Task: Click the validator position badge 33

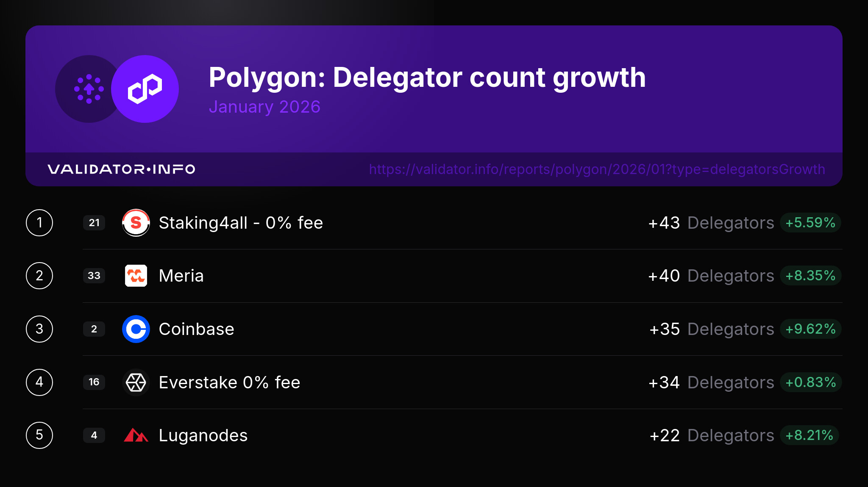Action: pyautogui.click(x=94, y=276)
